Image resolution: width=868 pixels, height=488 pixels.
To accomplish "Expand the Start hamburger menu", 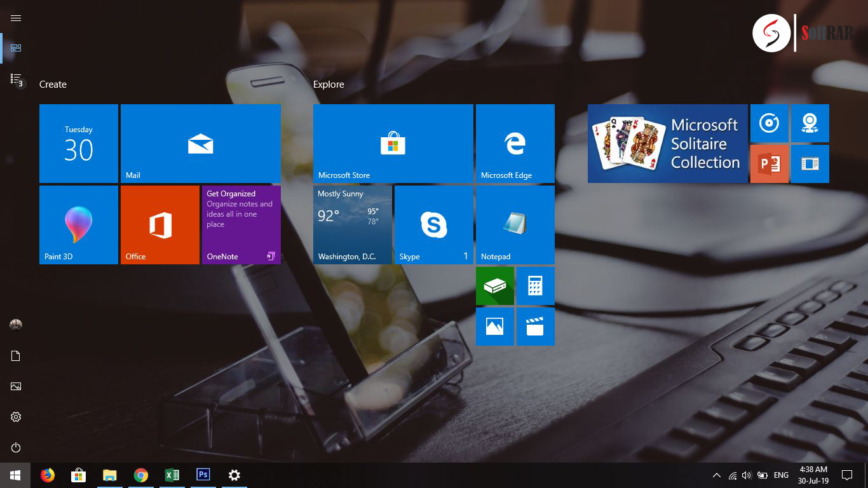I will click(16, 18).
